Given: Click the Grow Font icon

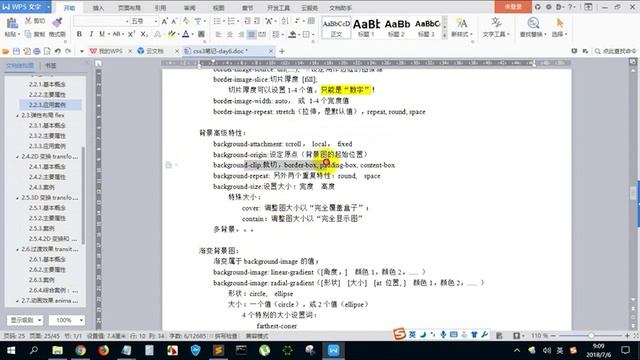Looking at the screenshot, I should point(164,21).
